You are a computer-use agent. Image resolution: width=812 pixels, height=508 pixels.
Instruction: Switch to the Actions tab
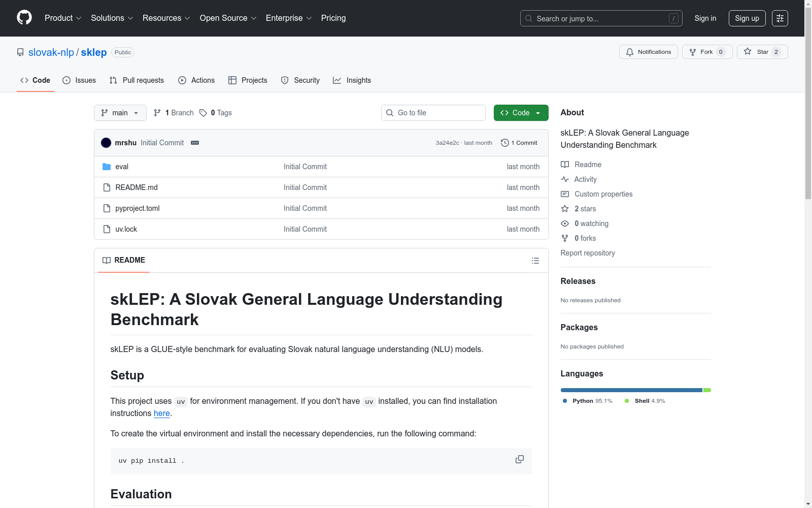click(196, 80)
